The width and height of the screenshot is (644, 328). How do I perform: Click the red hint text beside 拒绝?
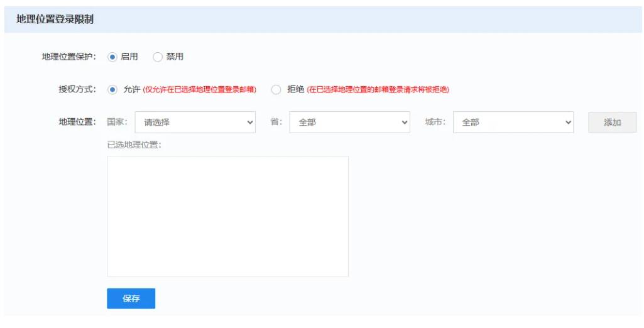click(x=378, y=90)
